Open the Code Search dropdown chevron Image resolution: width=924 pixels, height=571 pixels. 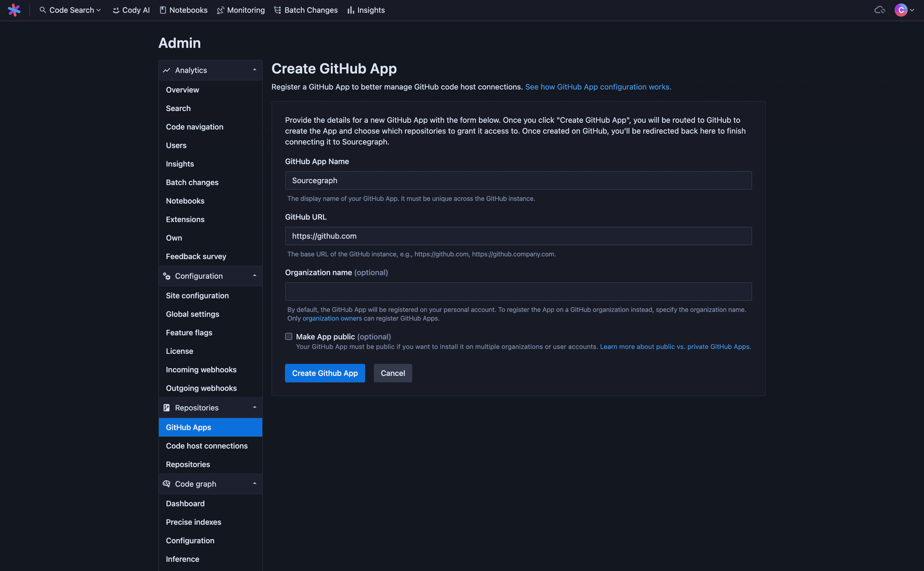click(x=99, y=10)
